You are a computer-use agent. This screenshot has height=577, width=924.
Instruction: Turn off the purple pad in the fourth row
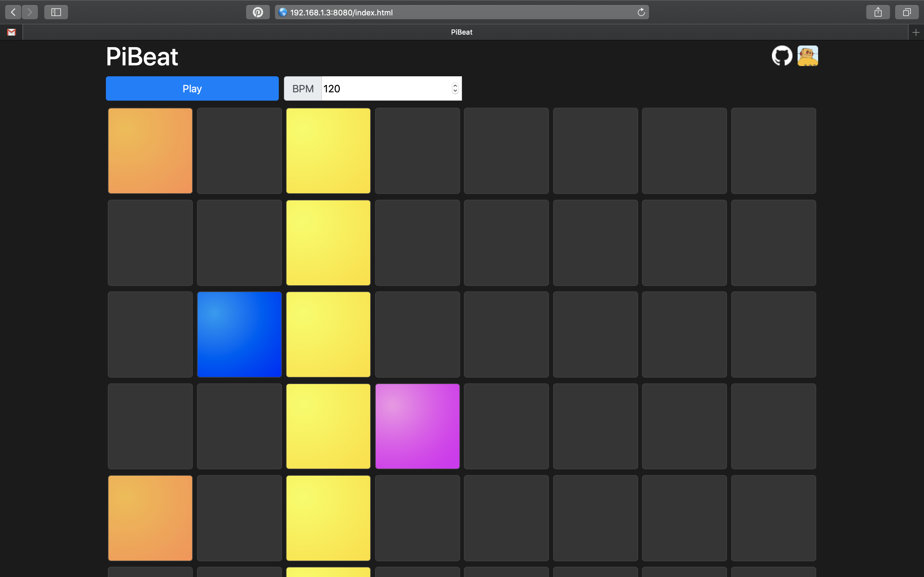coord(417,426)
